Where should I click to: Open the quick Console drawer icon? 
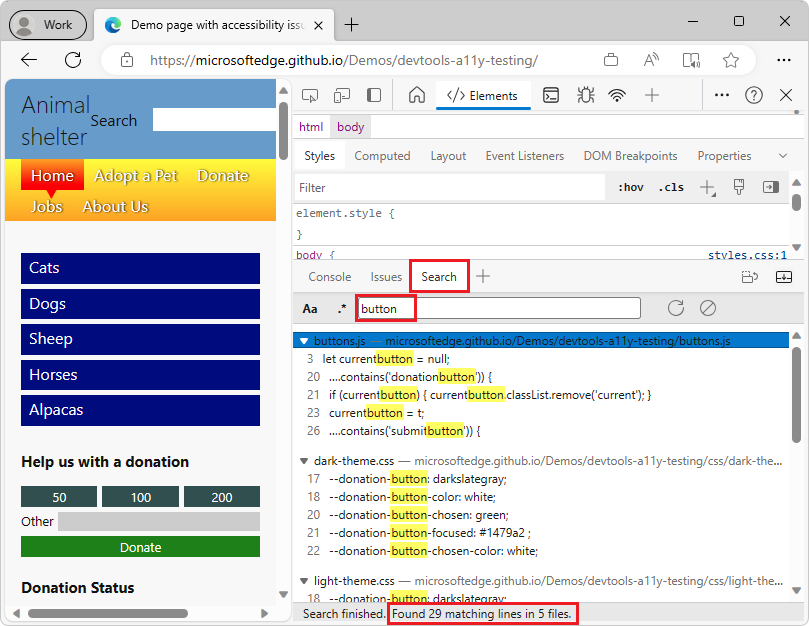551,95
